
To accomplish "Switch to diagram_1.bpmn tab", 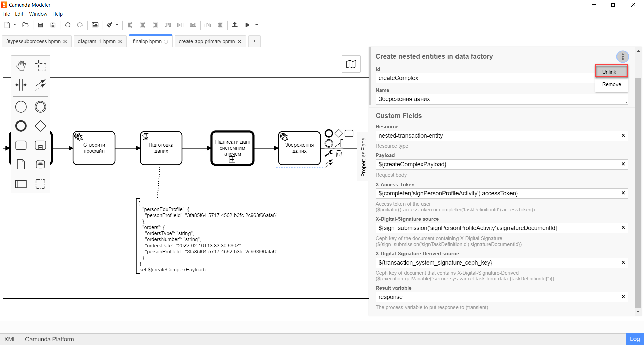I will pos(97,41).
